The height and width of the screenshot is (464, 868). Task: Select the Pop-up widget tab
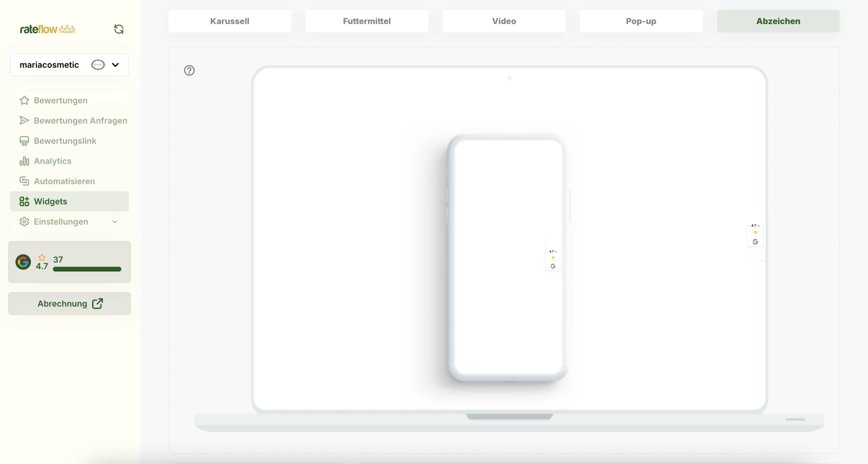(x=641, y=21)
